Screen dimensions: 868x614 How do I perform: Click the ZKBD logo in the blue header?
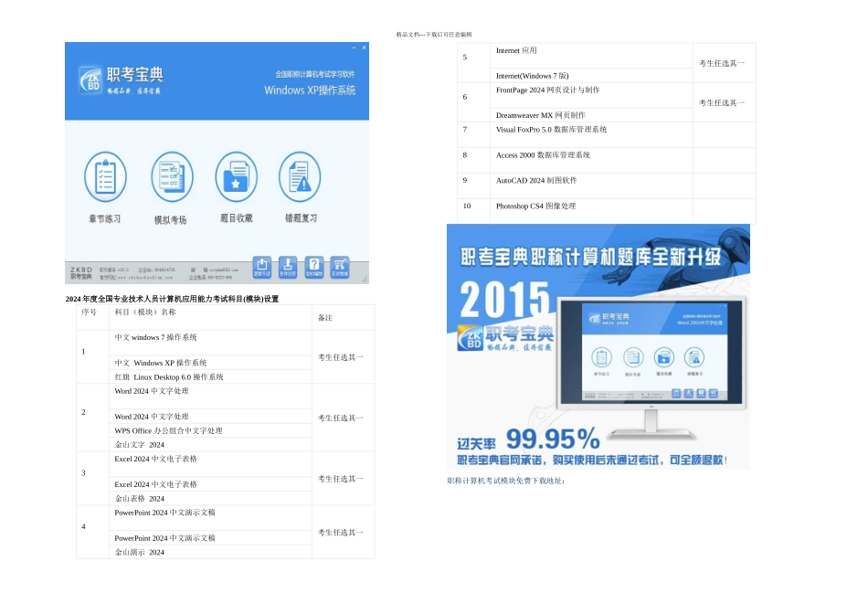point(90,80)
